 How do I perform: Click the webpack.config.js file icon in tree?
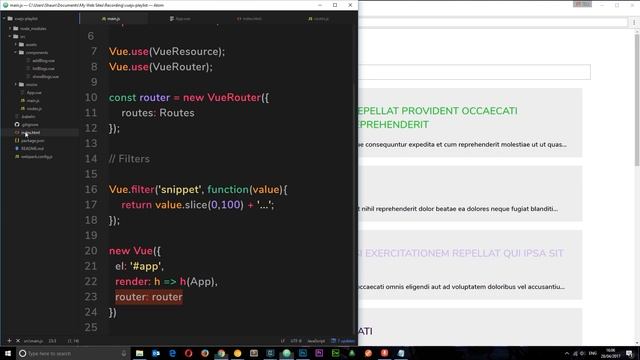tap(17, 156)
